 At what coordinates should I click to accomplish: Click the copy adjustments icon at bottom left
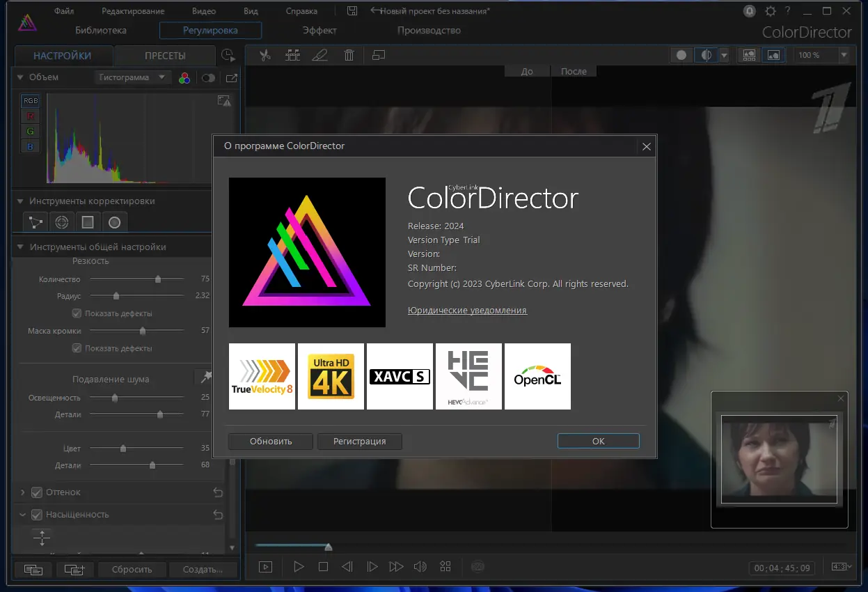tap(33, 569)
